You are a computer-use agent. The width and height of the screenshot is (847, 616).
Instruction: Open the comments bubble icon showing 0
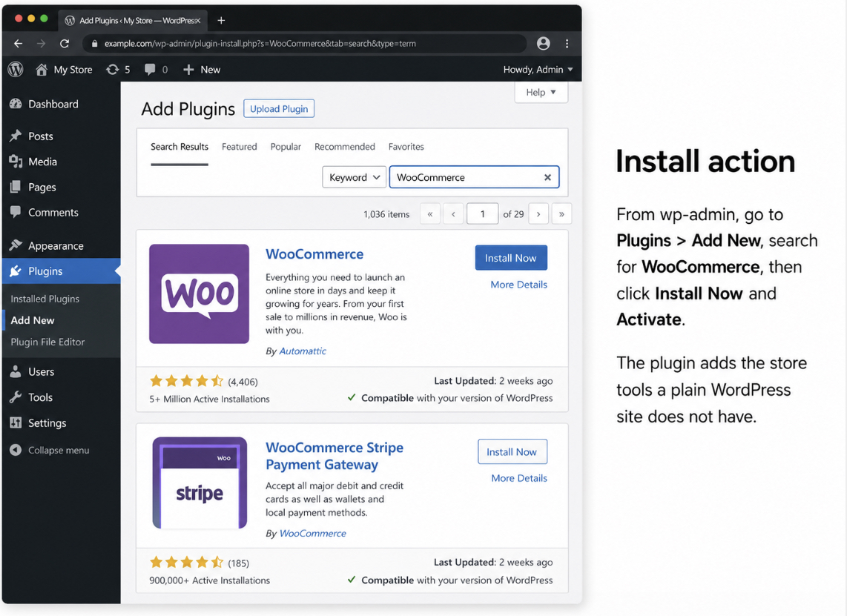tap(150, 69)
